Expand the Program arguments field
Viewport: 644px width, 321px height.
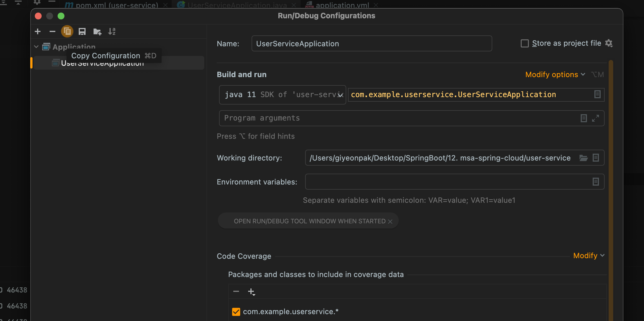pos(596,118)
